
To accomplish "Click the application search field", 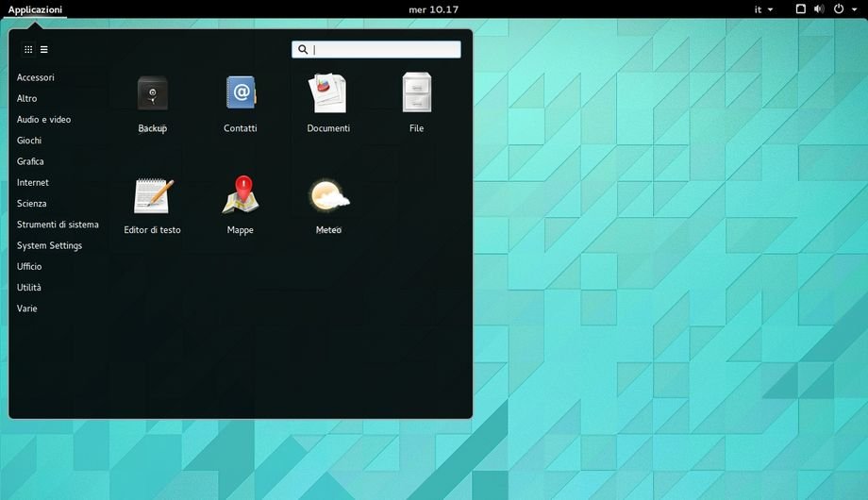I will tap(382, 50).
